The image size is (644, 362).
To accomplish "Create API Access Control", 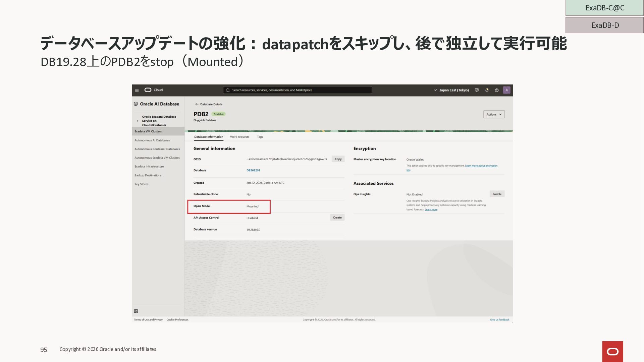I will 337,218.
